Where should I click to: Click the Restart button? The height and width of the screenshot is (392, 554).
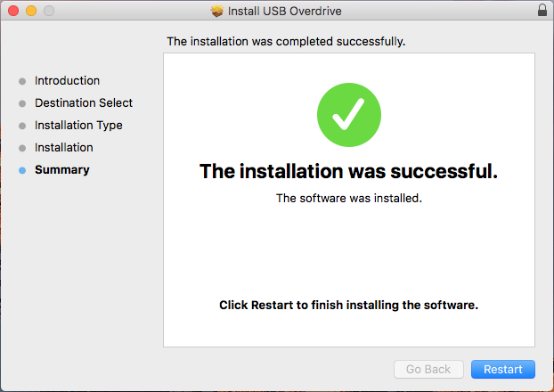(503, 369)
